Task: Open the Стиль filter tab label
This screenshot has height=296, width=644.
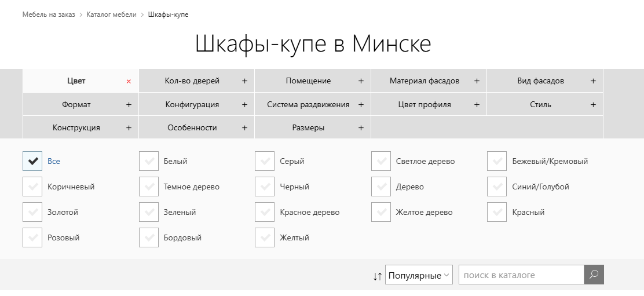Action: (540, 105)
